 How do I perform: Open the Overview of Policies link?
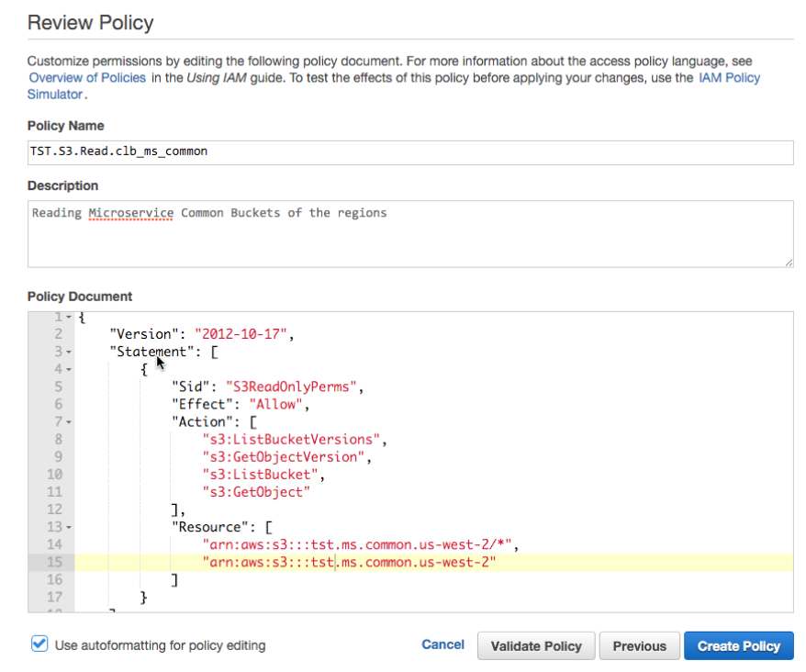click(x=87, y=78)
